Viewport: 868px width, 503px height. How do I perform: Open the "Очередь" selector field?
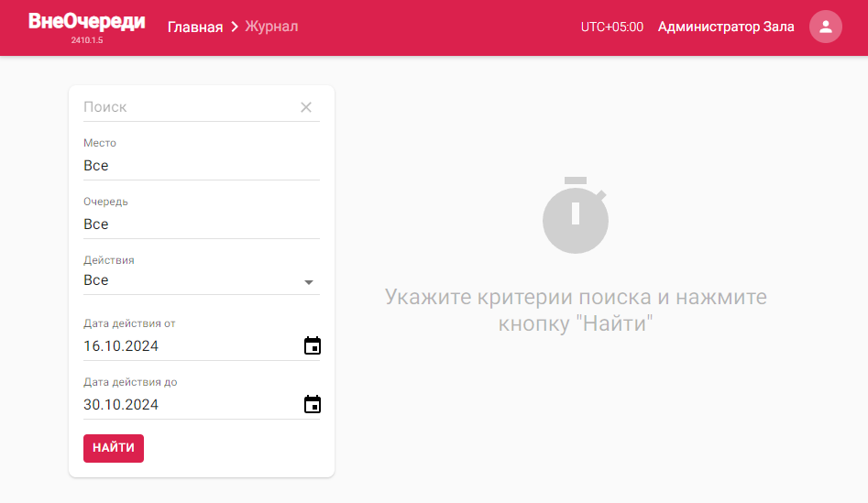[202, 224]
